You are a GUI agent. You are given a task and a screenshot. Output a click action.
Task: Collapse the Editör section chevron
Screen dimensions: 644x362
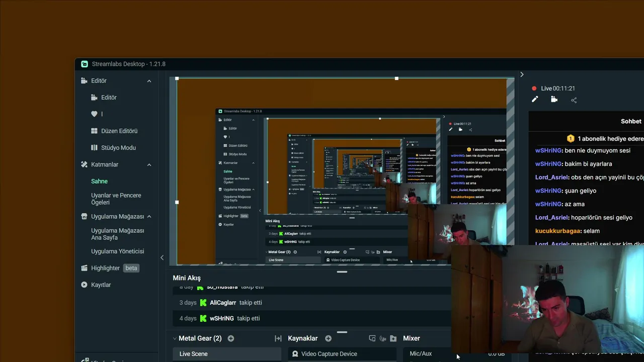tap(149, 81)
